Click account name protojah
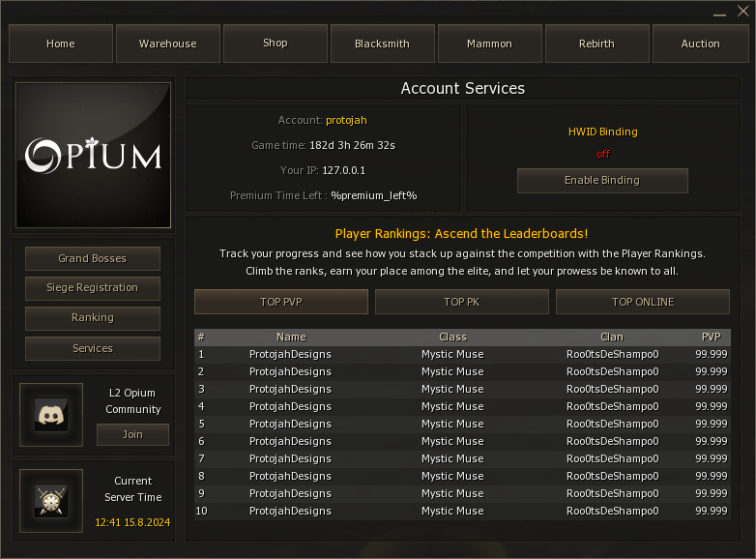The image size is (756, 559). point(346,120)
